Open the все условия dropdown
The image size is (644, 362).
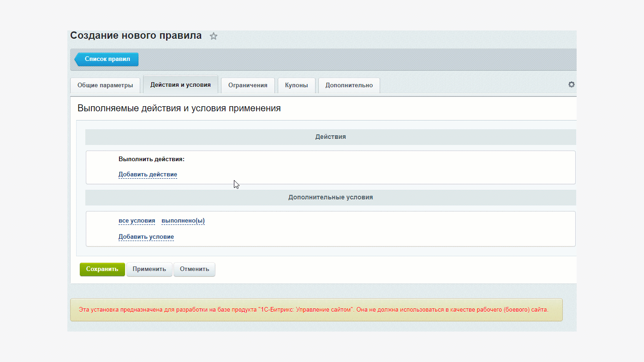point(137,221)
